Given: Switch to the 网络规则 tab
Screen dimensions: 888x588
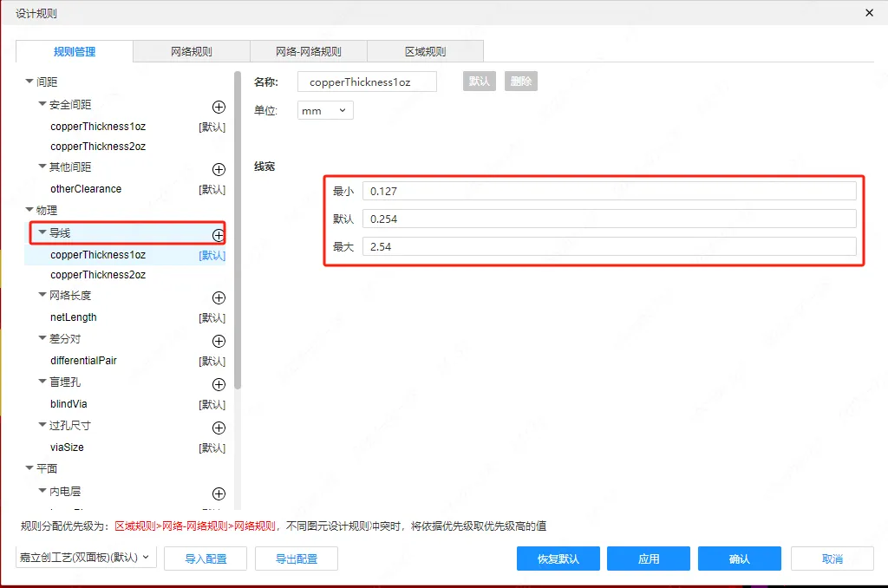Looking at the screenshot, I should coord(191,52).
